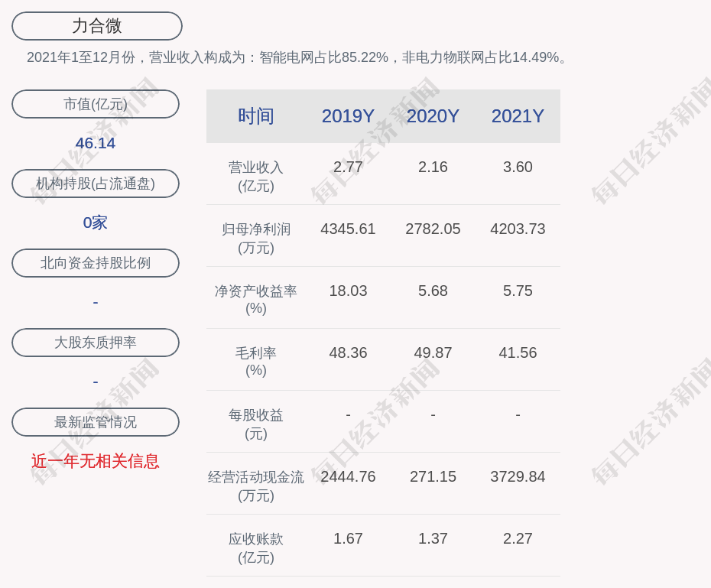This screenshot has width=711, height=588.
Task: Click the 时间 table header
Action: 256,116
